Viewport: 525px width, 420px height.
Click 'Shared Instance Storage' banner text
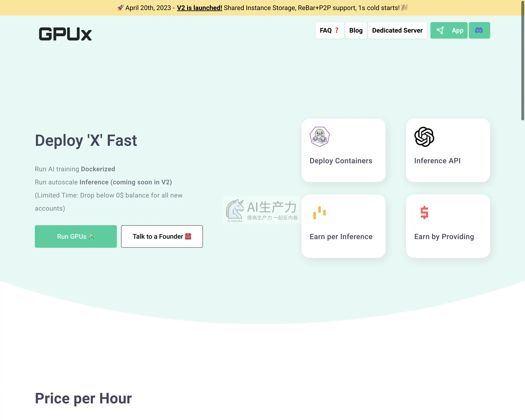pyautogui.click(x=260, y=8)
